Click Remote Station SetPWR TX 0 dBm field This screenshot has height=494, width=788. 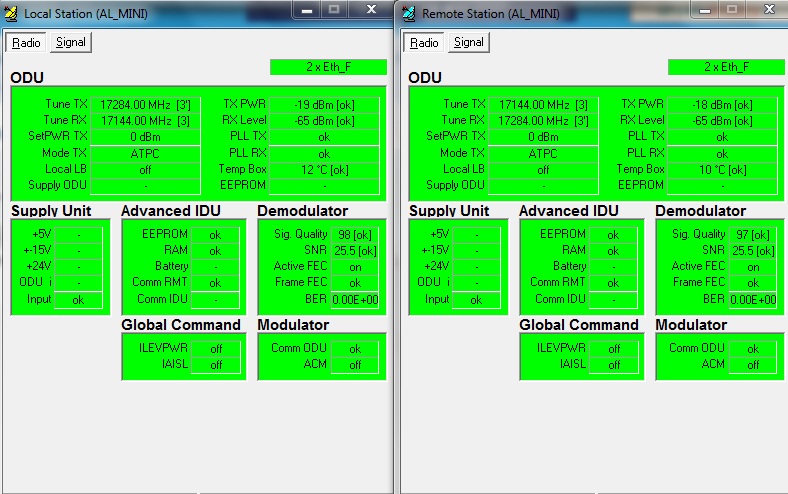(x=543, y=137)
